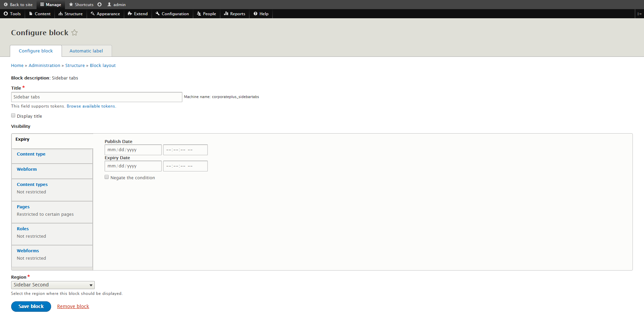Click the toolbar orientation toggle at far right

pyautogui.click(x=639, y=14)
